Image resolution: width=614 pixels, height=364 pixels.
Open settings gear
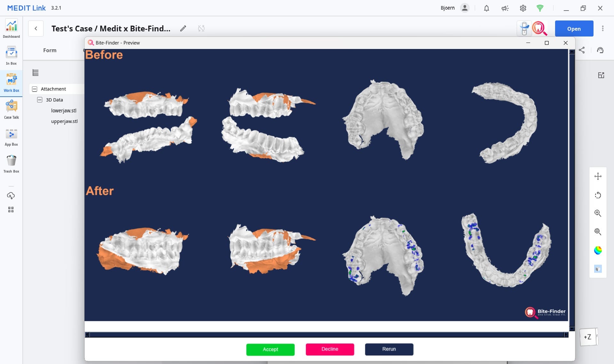point(523,8)
